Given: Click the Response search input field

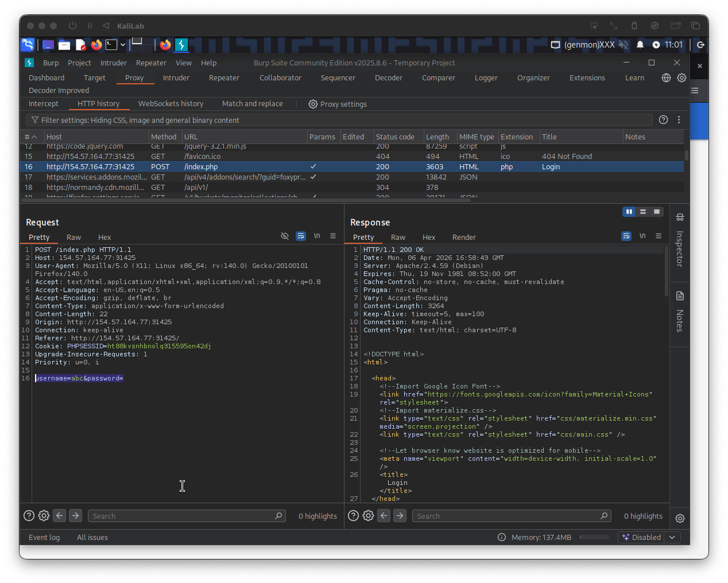Looking at the screenshot, I should click(x=506, y=516).
